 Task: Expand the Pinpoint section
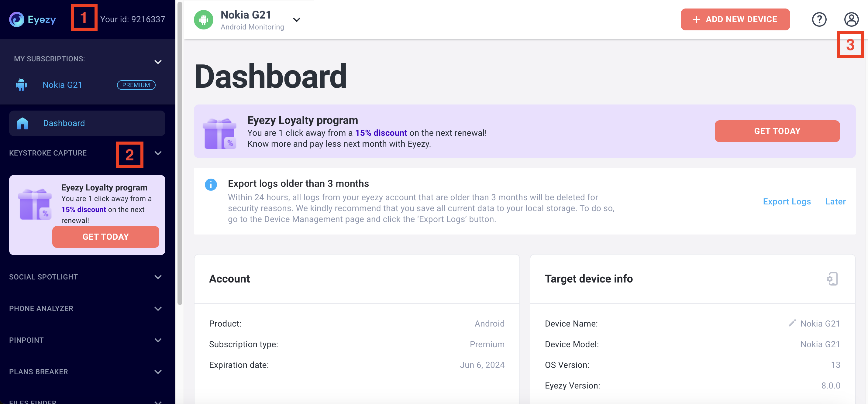click(x=158, y=340)
